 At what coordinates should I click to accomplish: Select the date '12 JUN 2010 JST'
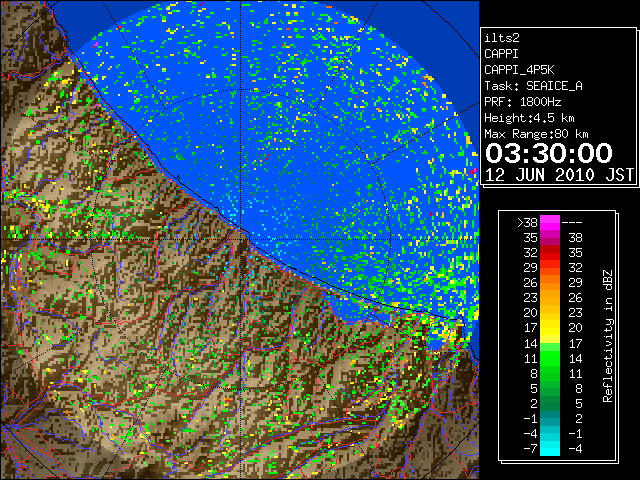(559, 175)
